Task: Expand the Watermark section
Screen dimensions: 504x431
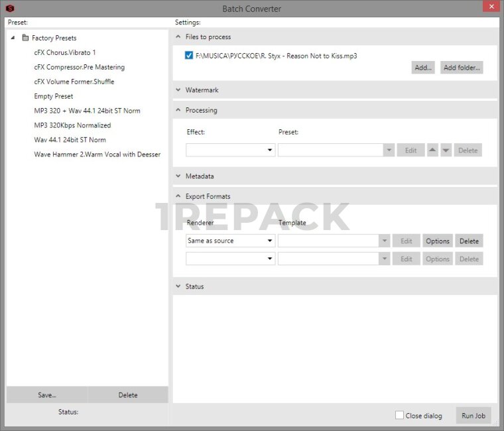Action: 178,90
